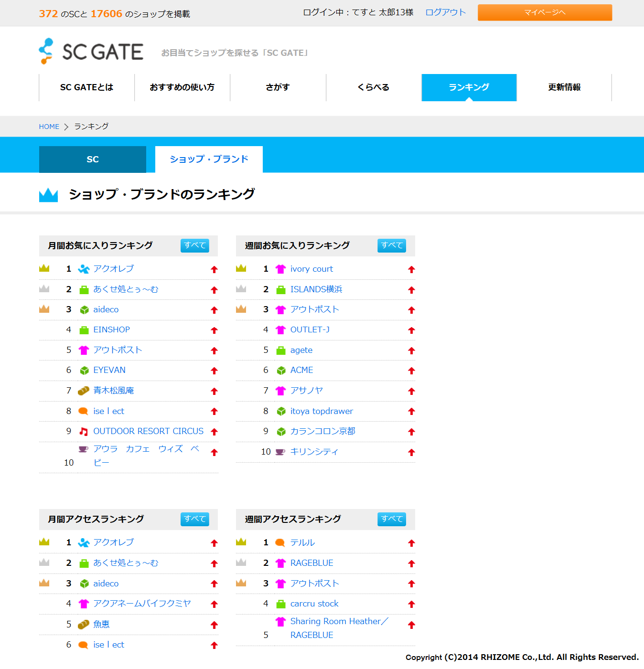This screenshot has height=669, width=644.
Task: Click the green bag icon beside agete
Action: point(281,350)
